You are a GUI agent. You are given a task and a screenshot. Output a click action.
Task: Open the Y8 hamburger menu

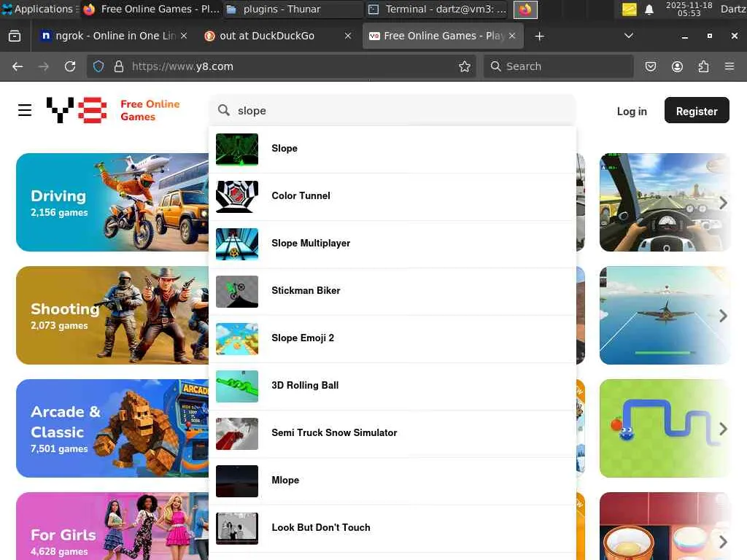25,110
